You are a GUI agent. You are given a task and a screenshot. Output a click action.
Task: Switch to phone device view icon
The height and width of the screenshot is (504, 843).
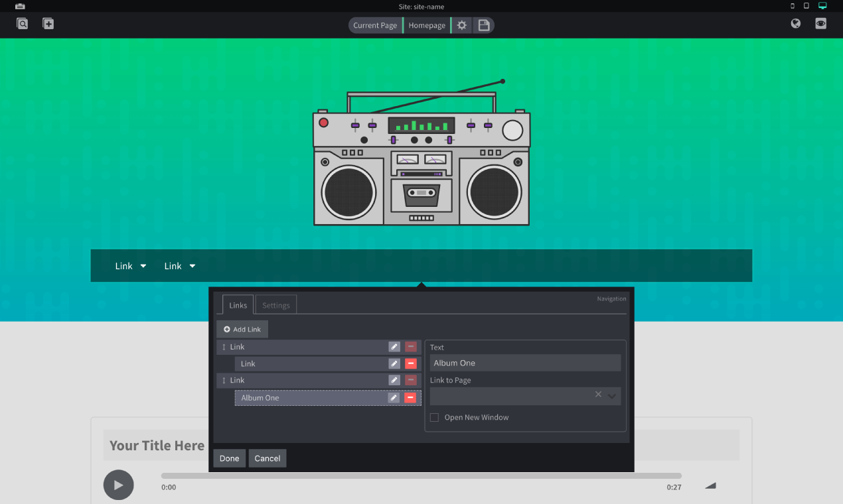tap(793, 5)
